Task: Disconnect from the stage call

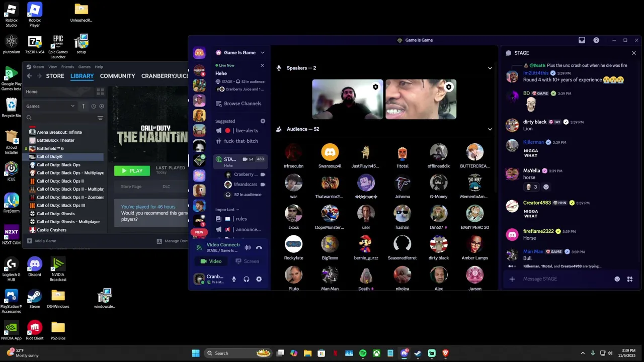Action: (x=259, y=247)
